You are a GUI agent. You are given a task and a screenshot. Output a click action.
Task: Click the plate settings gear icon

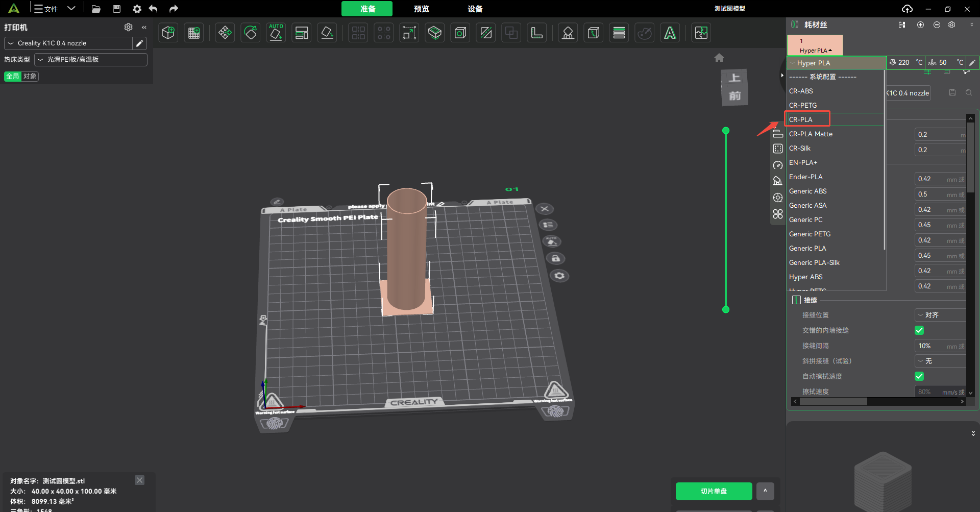559,276
